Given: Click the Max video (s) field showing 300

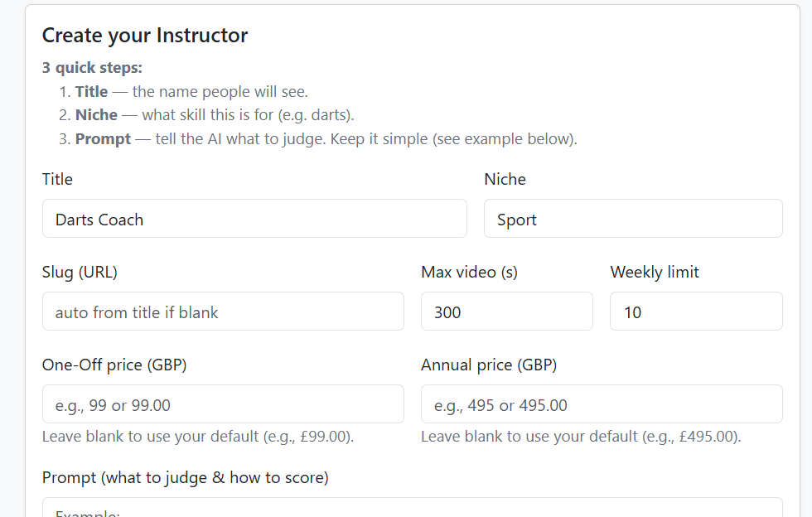Looking at the screenshot, I should tap(506, 311).
